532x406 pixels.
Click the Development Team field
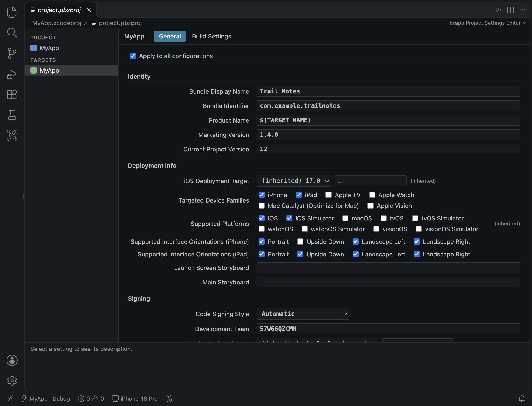388,329
